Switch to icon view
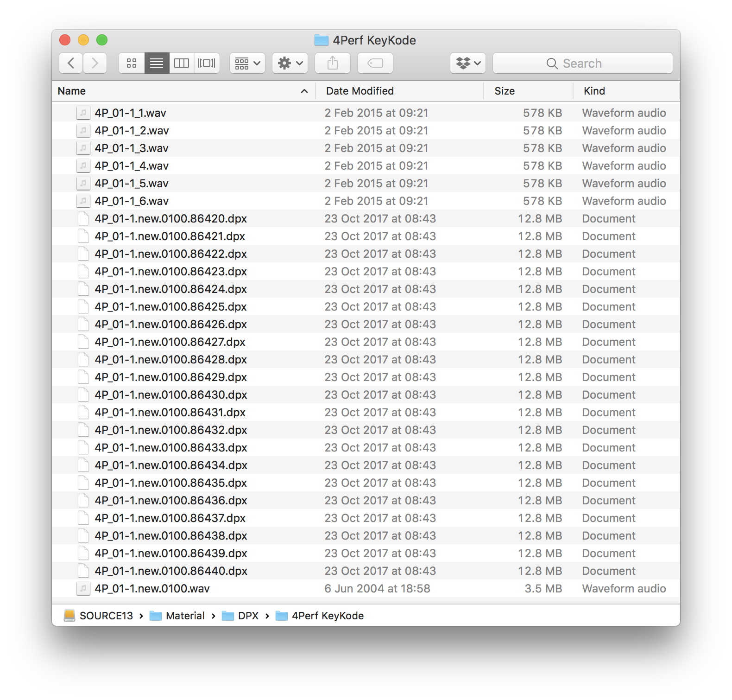 [132, 63]
